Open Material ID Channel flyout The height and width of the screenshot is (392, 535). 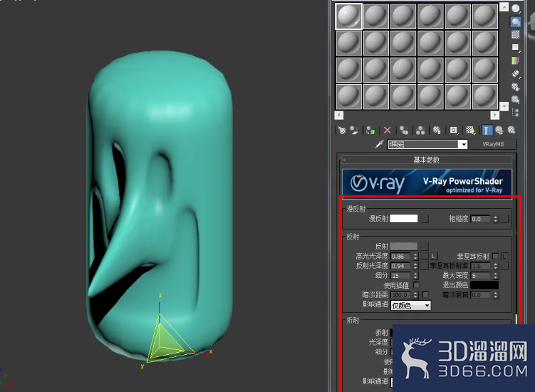(x=454, y=130)
